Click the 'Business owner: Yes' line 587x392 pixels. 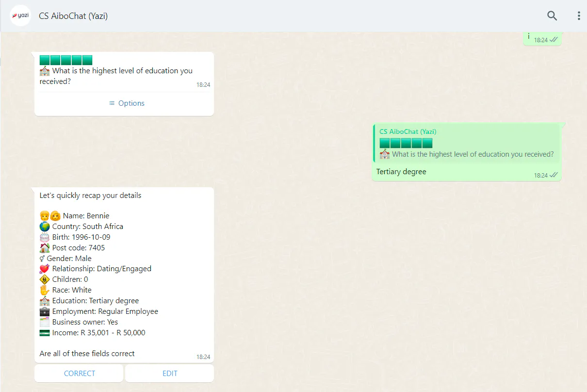coord(79,322)
